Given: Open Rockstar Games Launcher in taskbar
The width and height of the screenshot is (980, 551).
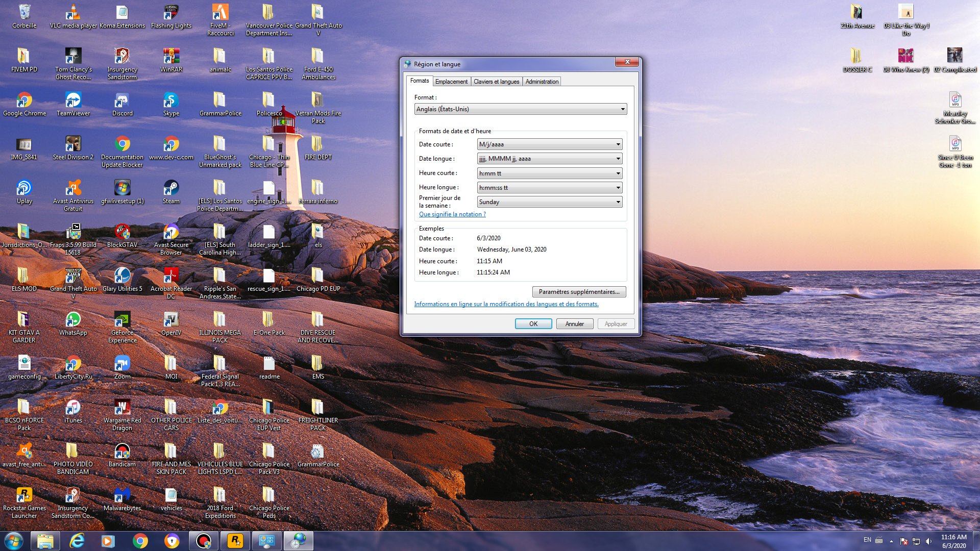Looking at the screenshot, I should [235, 540].
